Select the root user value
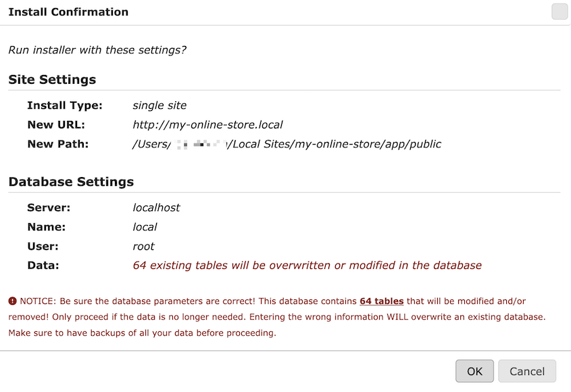This screenshot has width=571, height=392. tap(143, 246)
